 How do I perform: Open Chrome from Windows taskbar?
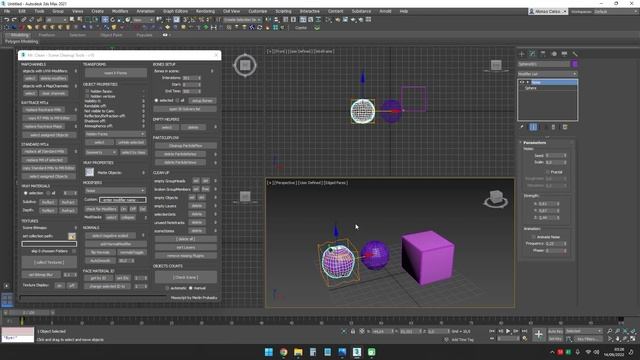click(x=284, y=352)
